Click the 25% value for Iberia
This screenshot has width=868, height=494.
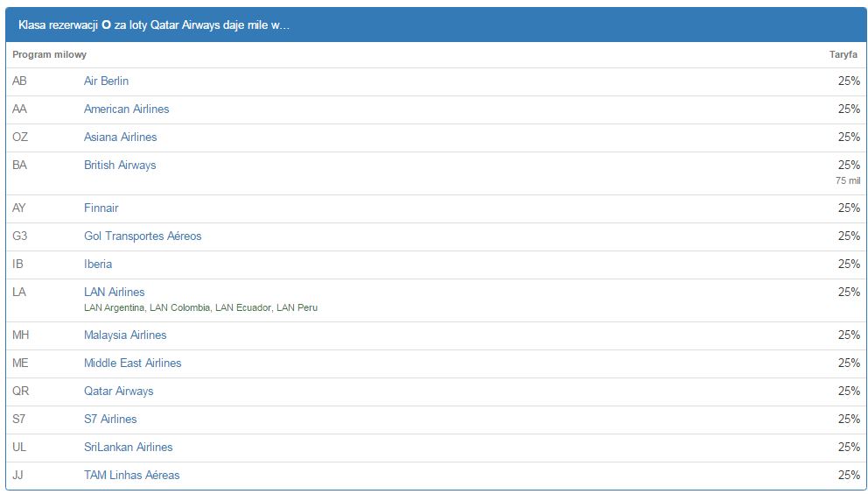(x=849, y=264)
